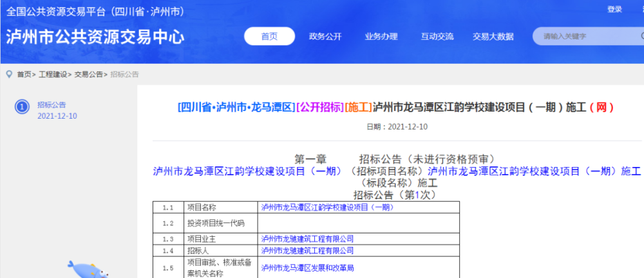Click 首页 in the breadcrumb trail
The image size is (644, 278).
pyautogui.click(x=24, y=75)
